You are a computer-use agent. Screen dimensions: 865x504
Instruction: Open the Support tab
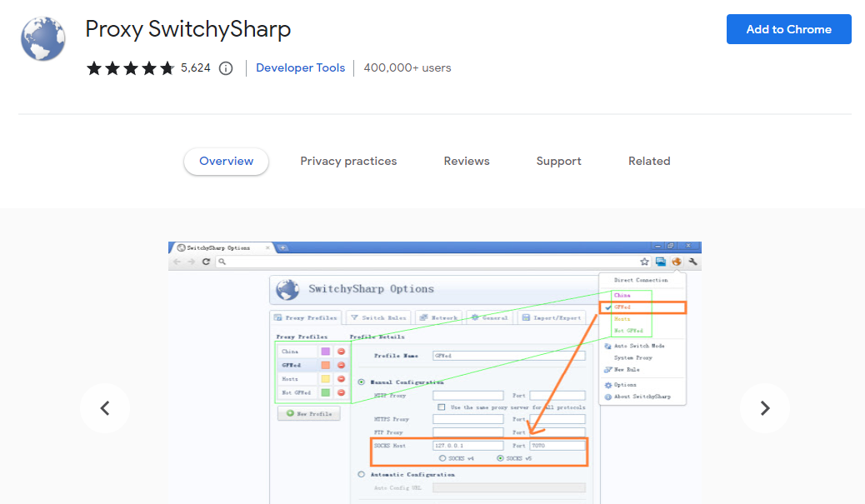[559, 161]
